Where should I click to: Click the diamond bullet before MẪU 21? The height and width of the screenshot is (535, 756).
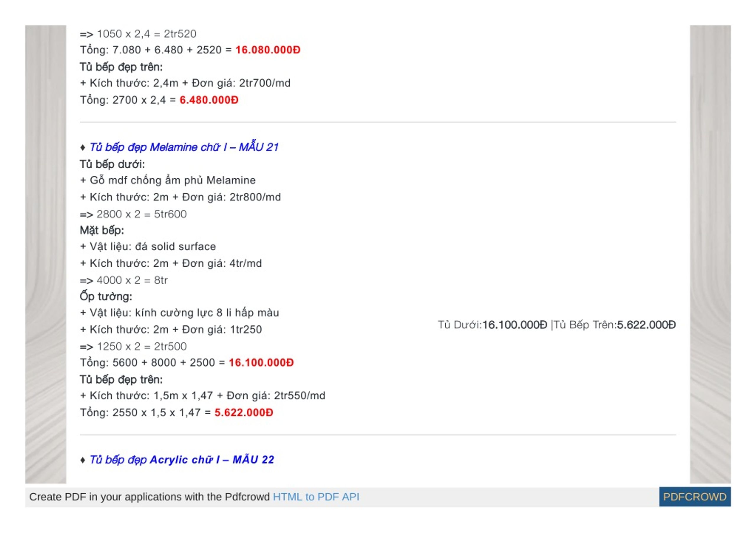point(83,147)
